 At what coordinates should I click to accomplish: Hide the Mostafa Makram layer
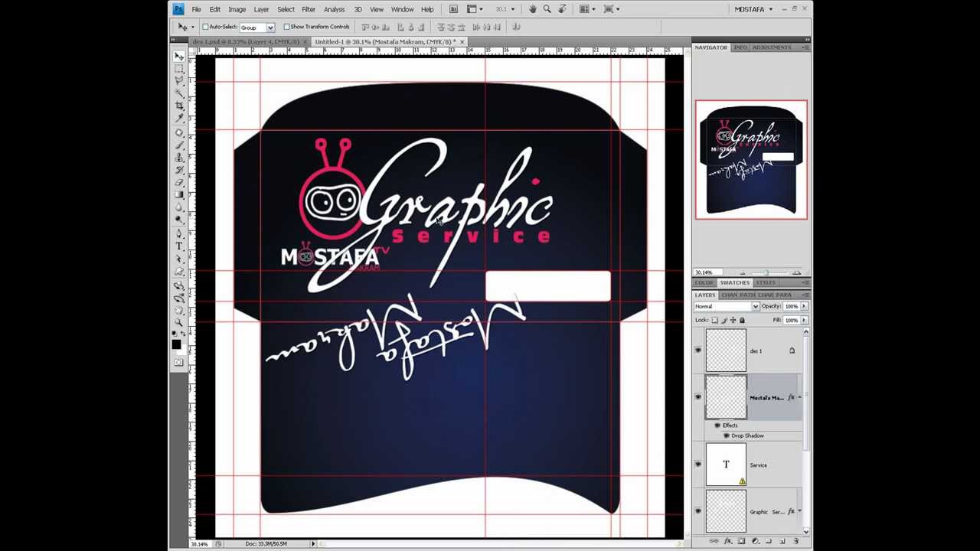(x=697, y=397)
